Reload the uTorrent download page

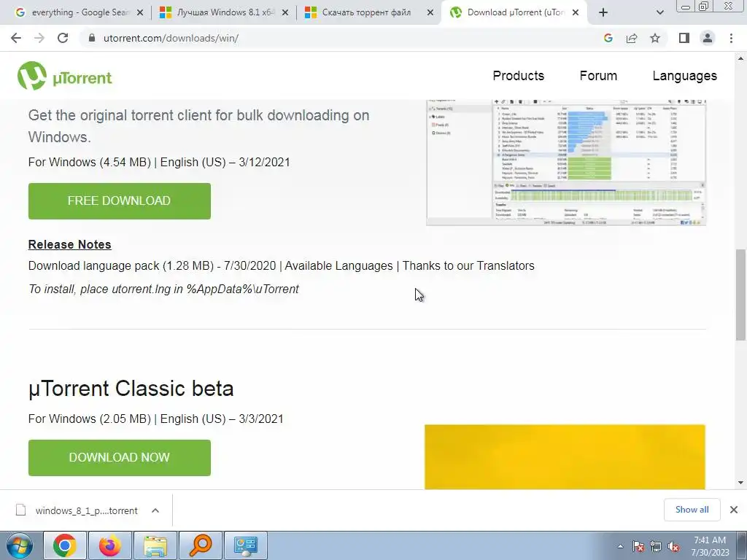tap(63, 38)
